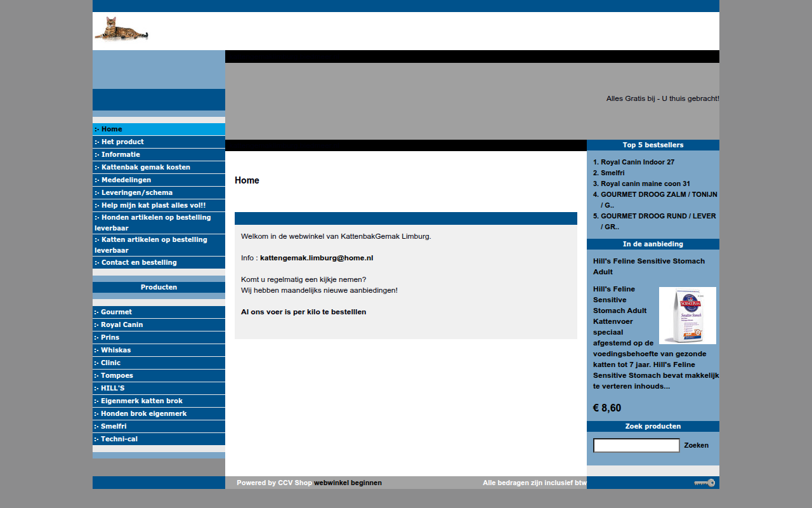This screenshot has width=812, height=508.
Task: Click the In de aanbieding header
Action: (x=653, y=244)
